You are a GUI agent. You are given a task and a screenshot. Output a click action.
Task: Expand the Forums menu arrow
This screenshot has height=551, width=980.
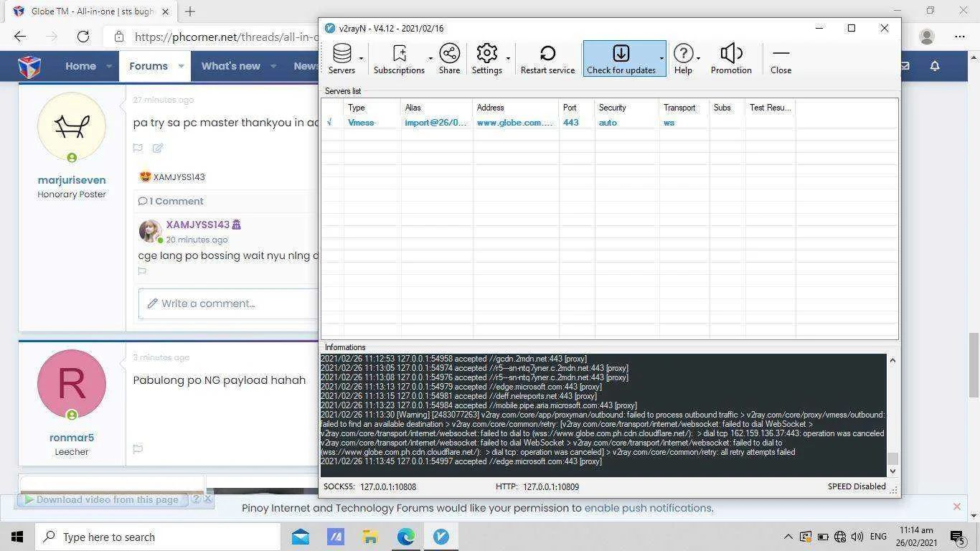click(181, 66)
